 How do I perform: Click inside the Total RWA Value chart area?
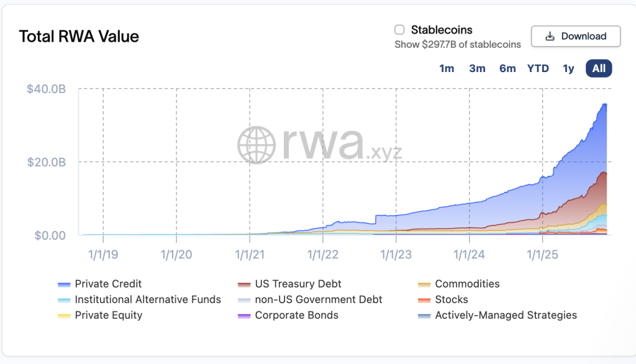[342, 174]
